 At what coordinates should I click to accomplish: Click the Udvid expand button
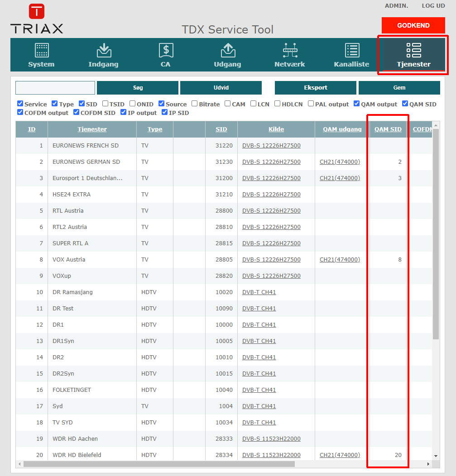(221, 88)
